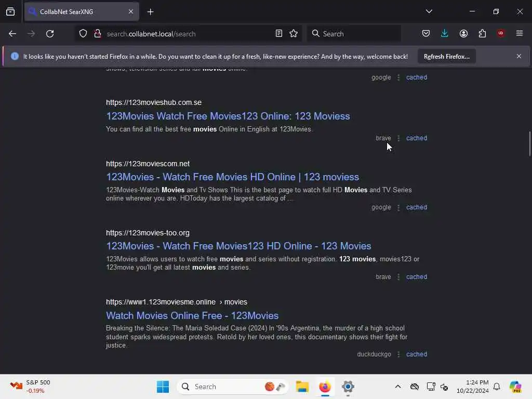This screenshot has width=532, height=399.
Task: Click the https://123movies-too.org URL text
Action: pos(148,233)
